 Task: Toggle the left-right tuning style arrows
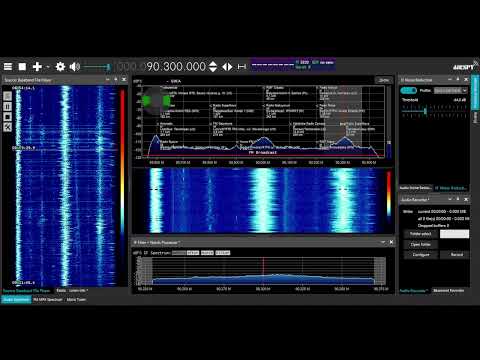coord(227,67)
